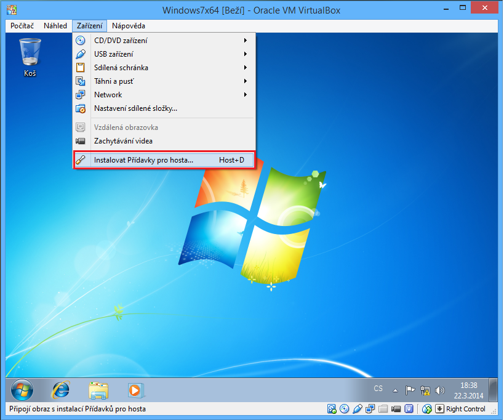Click the video capture status bar icon
The width and height of the screenshot is (504, 420).
(396, 409)
